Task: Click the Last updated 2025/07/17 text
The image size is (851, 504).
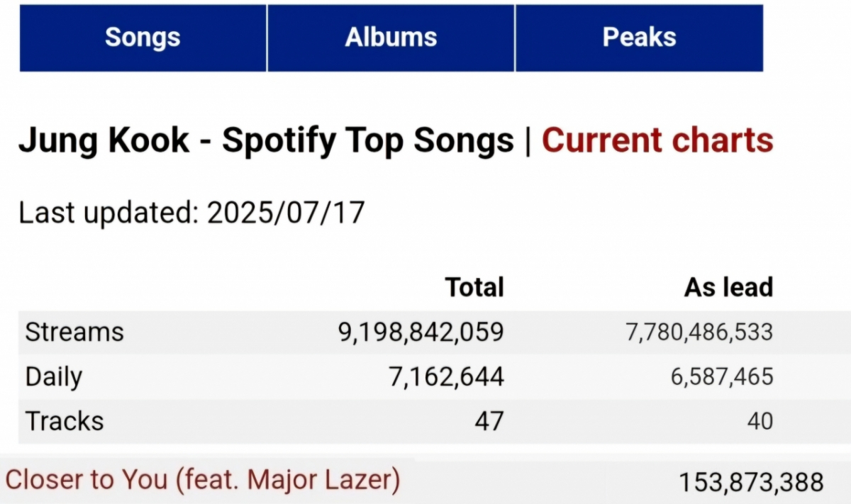Action: point(191,213)
